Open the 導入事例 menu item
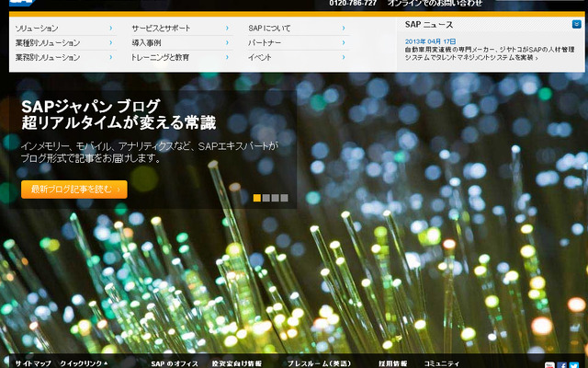Screen dimensions: 588x368 [x=146, y=43]
